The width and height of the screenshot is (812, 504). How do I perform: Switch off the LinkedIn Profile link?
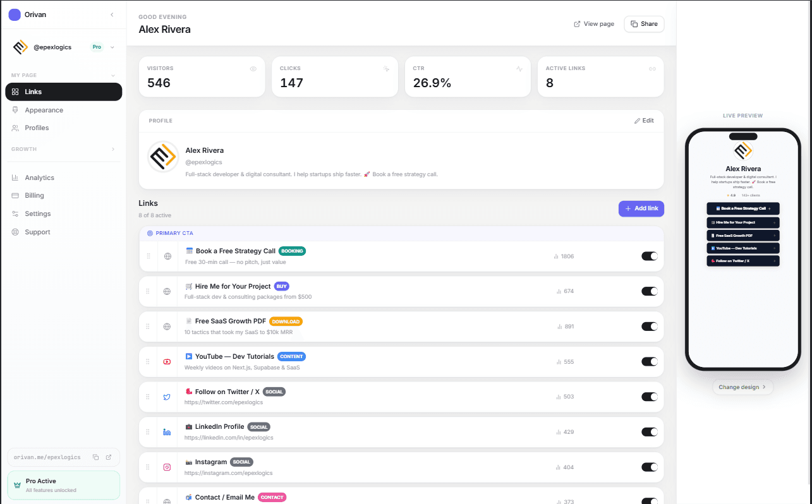click(650, 432)
